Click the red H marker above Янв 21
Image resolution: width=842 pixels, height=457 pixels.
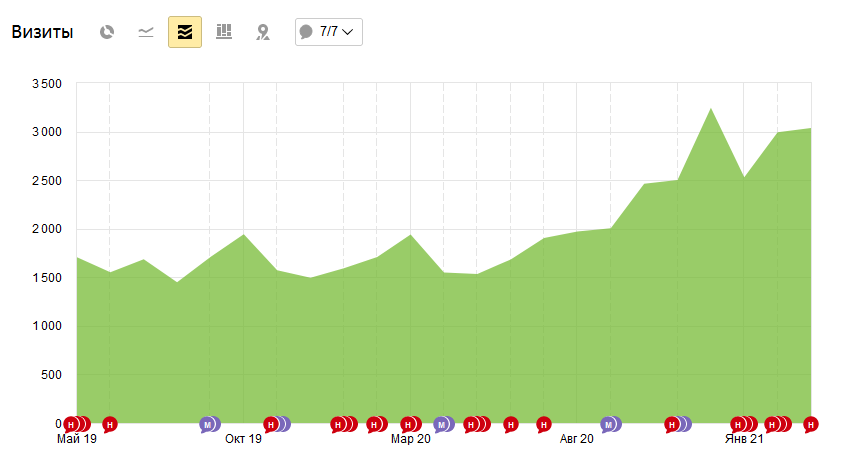coord(738,424)
